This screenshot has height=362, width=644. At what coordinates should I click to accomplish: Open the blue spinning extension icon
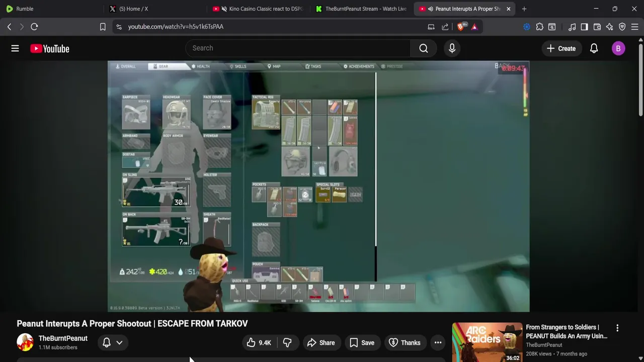click(x=526, y=27)
